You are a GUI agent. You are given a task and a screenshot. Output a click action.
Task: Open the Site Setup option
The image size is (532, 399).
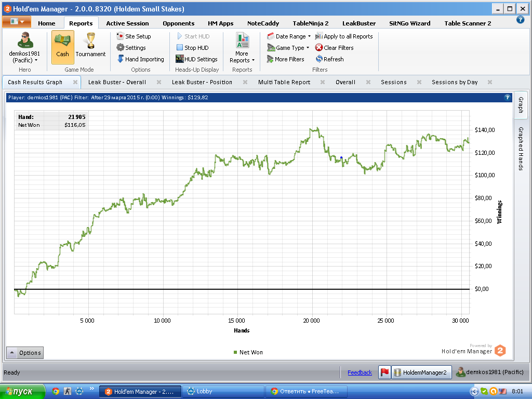coord(134,36)
